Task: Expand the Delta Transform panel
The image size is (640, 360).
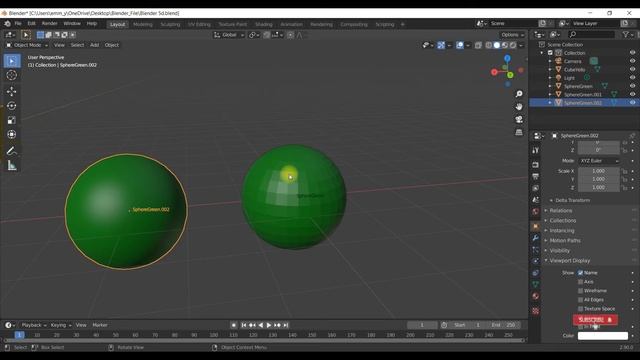Action: 572,200
